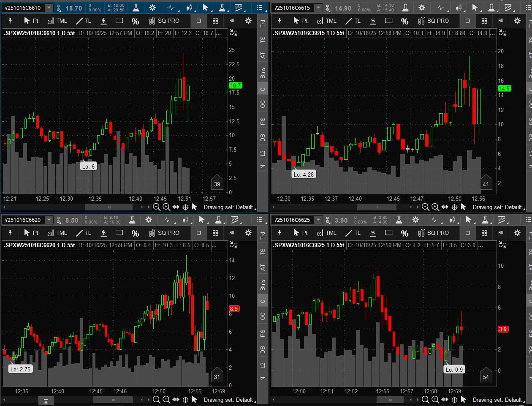Enable the All charts drawing mode on C6620

point(231,233)
